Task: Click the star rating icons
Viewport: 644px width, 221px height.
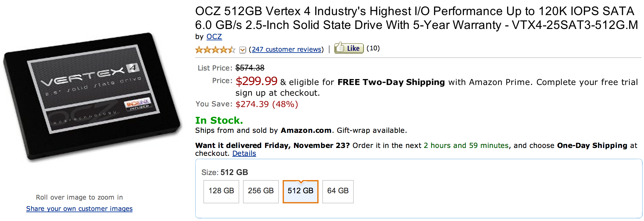Action: click(x=215, y=49)
